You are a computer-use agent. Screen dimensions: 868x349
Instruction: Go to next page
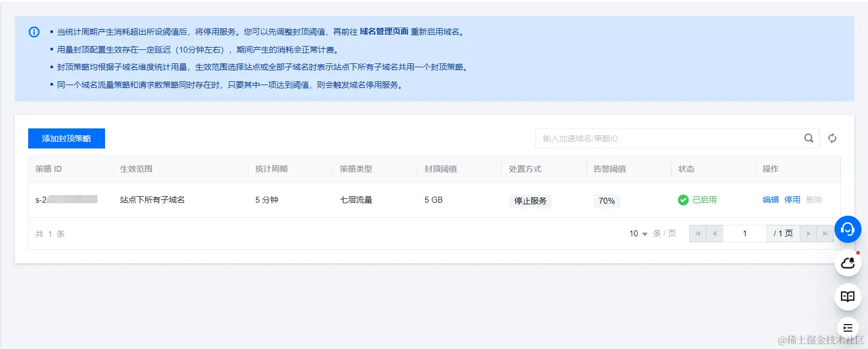tap(808, 234)
